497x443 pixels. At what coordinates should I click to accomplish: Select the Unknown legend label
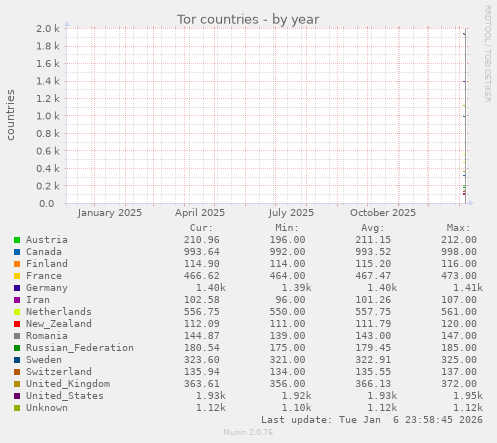47,408
